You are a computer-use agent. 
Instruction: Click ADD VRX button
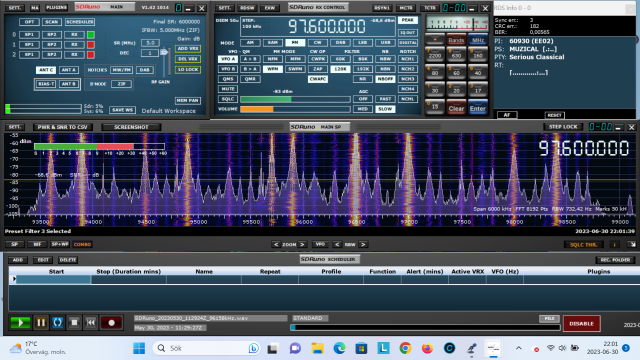point(188,48)
